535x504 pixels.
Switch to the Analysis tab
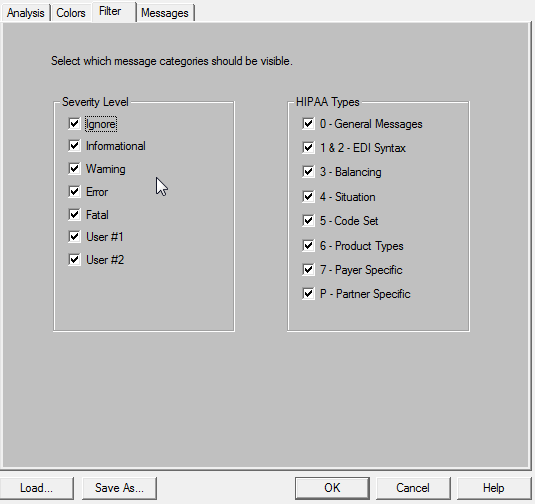point(26,13)
